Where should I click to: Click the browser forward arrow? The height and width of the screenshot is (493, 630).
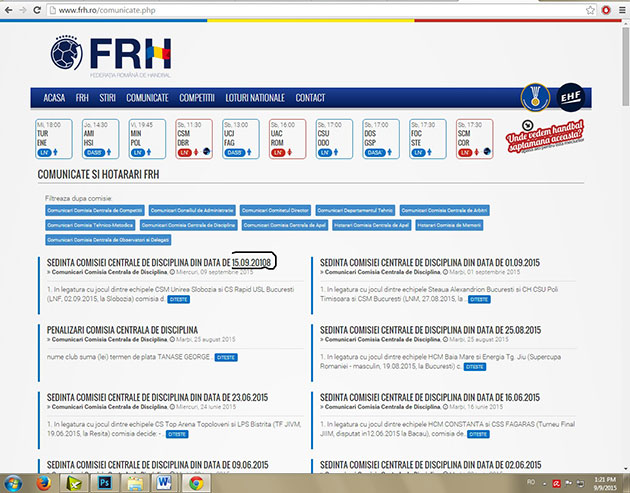pyautogui.click(x=23, y=10)
